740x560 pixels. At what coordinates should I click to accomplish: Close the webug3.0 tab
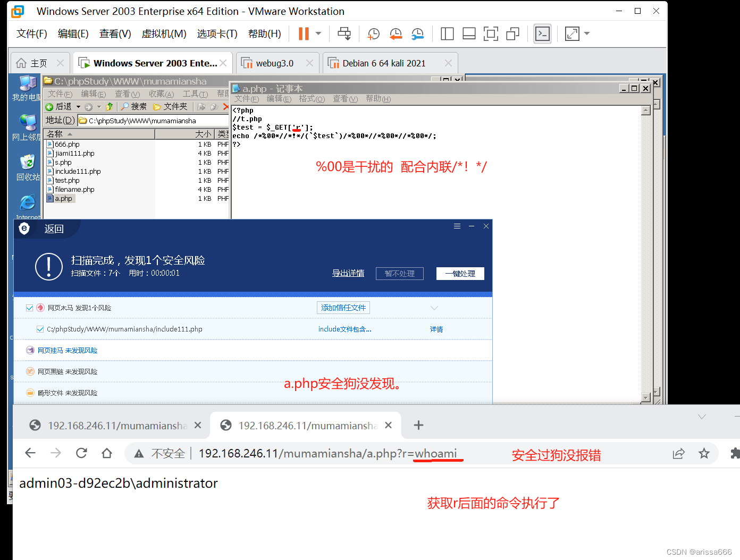309,63
